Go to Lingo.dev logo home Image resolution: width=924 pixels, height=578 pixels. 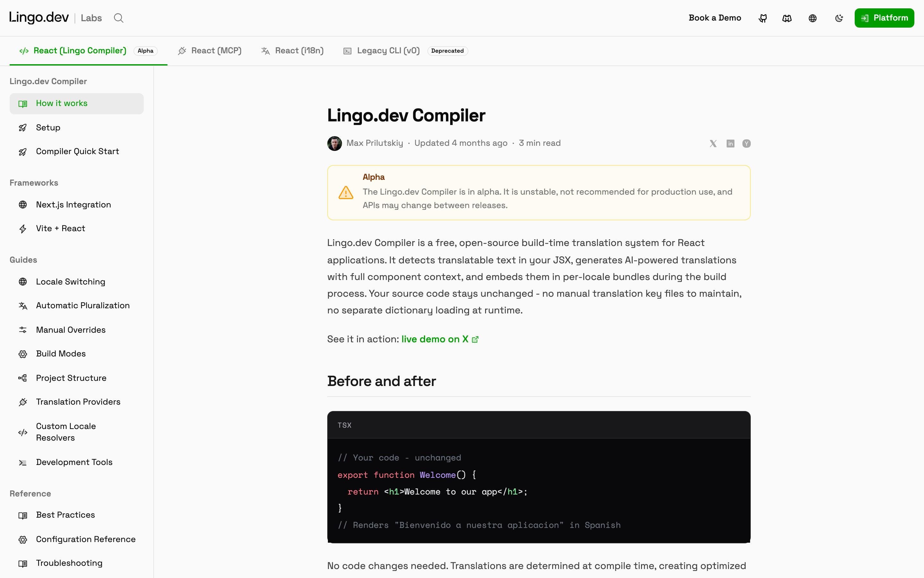39,18
